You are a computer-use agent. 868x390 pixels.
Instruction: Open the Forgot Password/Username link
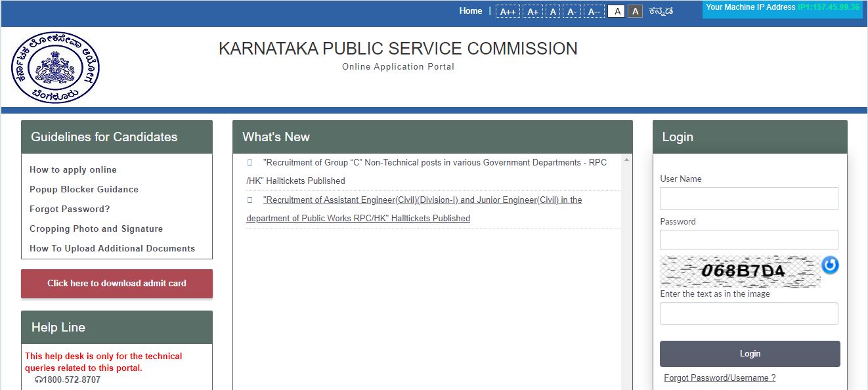(720, 378)
